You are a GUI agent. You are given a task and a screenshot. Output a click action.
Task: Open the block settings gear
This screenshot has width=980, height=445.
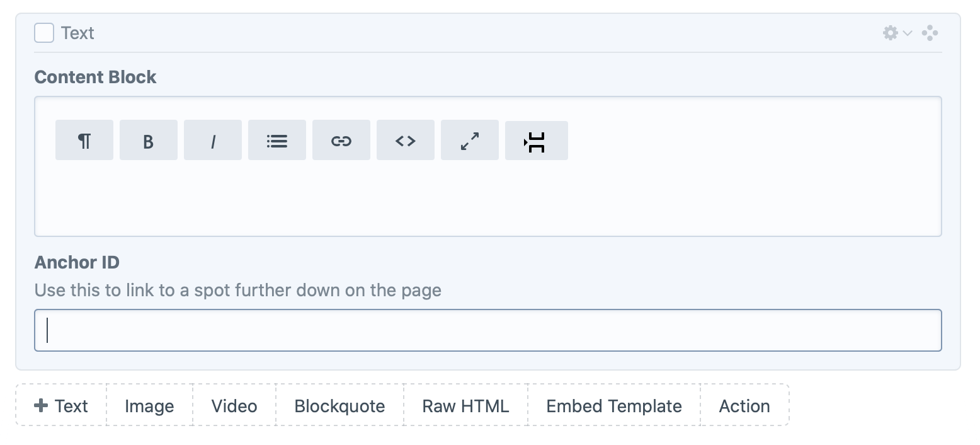click(x=890, y=33)
